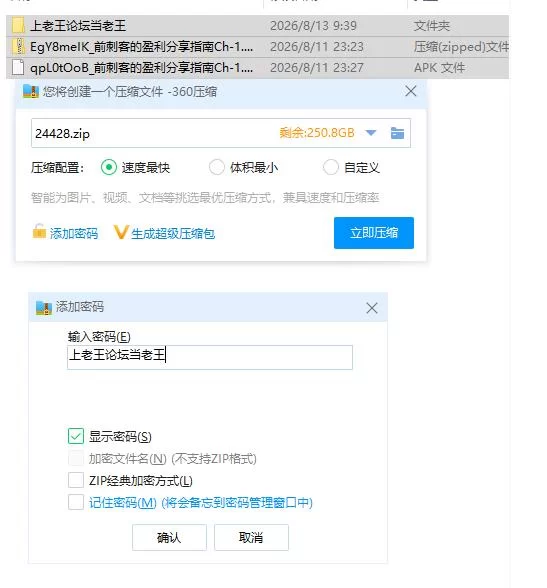Open the browse folder icon beside 24428.zip
The width and height of the screenshot is (547, 588).
[x=397, y=133]
